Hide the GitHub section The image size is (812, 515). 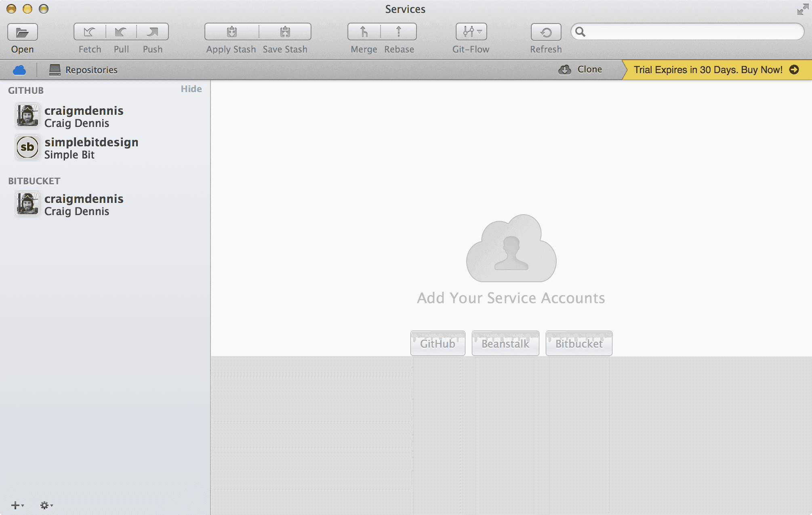pos(191,89)
